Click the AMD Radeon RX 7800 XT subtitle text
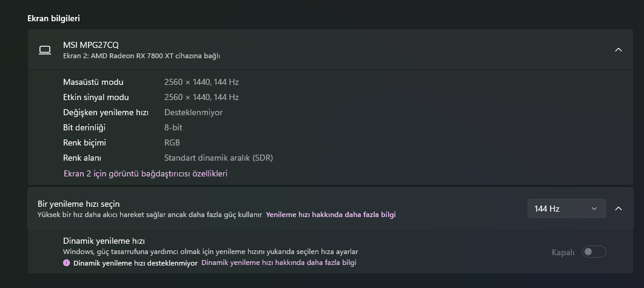 click(x=141, y=56)
